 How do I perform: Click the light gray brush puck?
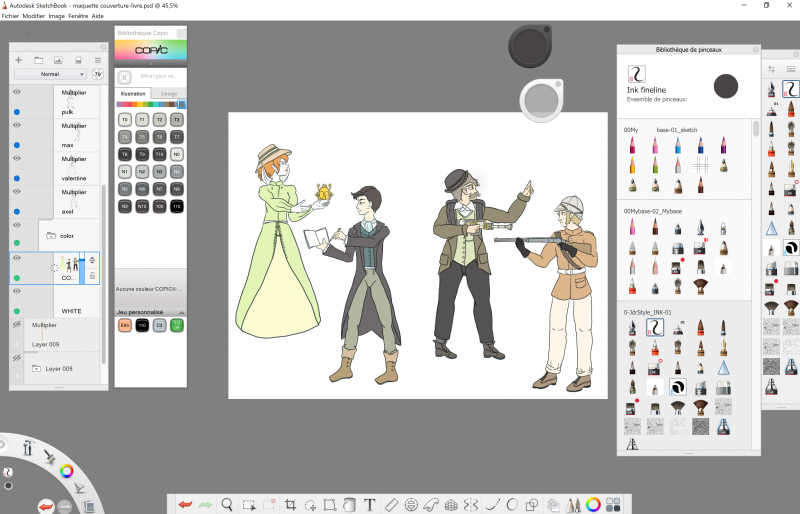coord(541,100)
